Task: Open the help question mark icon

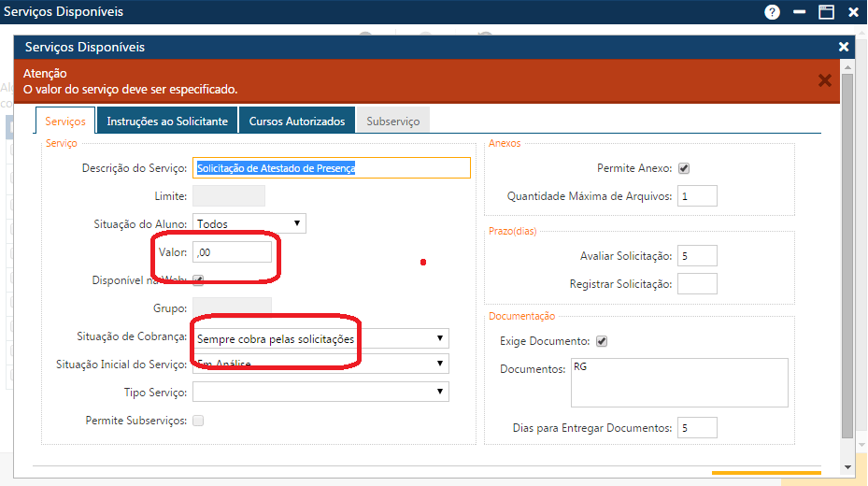Action: click(772, 12)
